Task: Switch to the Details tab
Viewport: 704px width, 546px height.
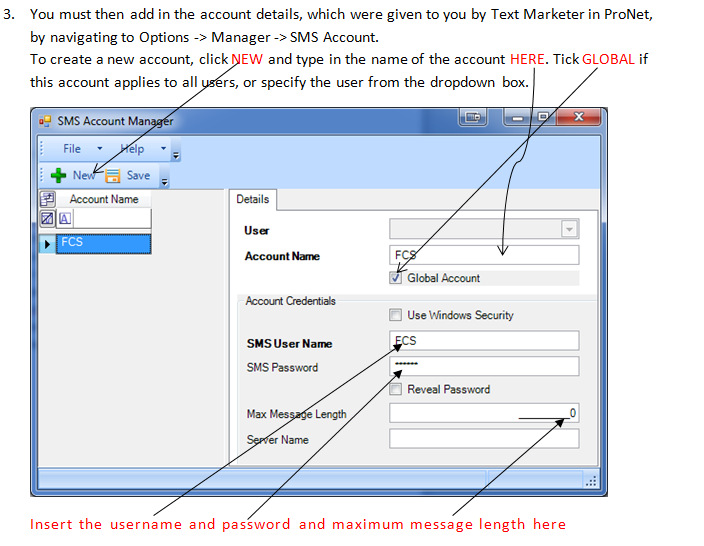Action: point(252,199)
